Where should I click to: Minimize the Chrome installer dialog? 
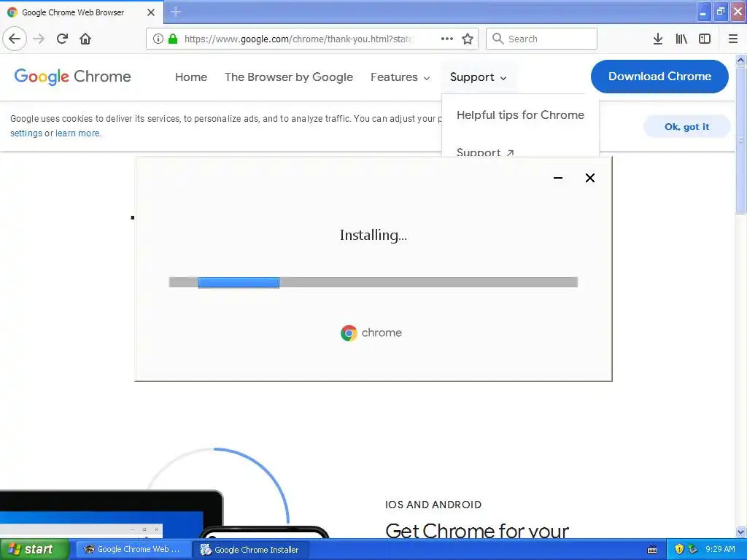click(x=558, y=178)
